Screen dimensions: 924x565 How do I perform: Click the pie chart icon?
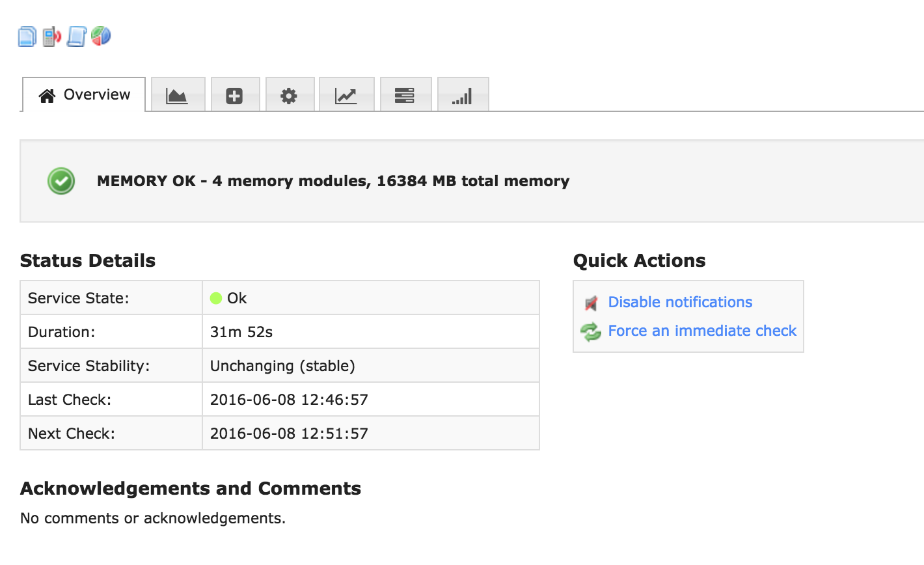click(101, 36)
